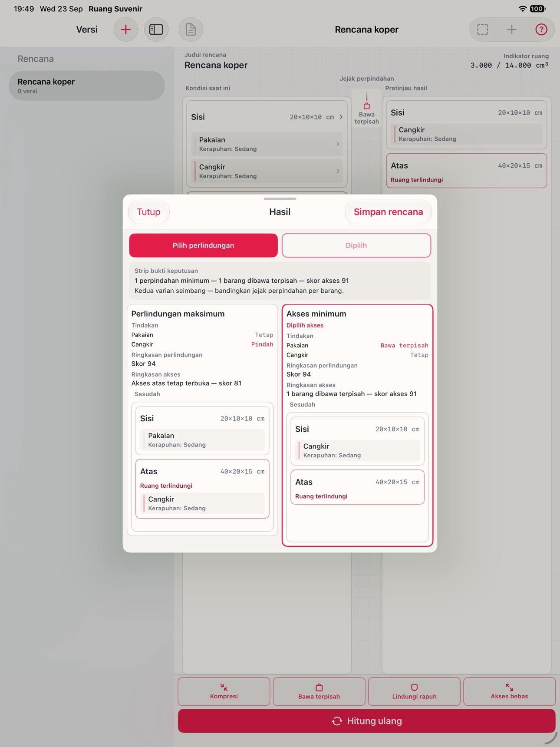The height and width of the screenshot is (747, 560).
Task: Click the Tetap action for Pakaian
Action: click(x=264, y=335)
